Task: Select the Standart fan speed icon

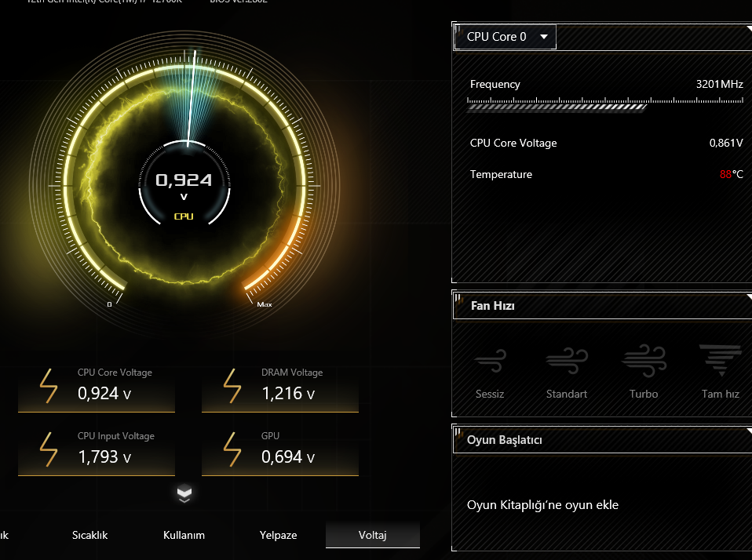Action: 567,361
